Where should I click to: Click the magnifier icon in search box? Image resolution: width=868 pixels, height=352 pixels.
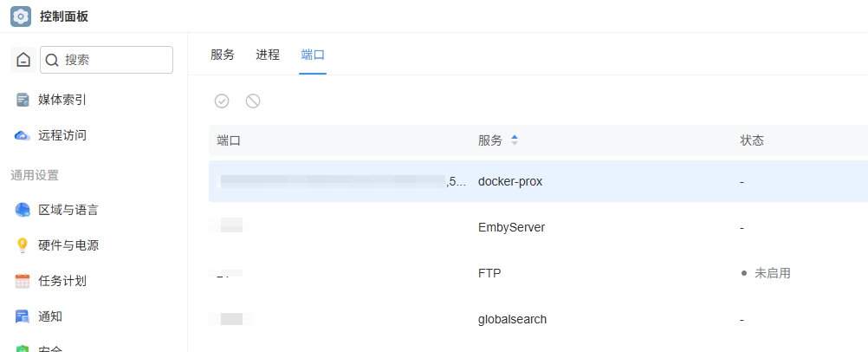coord(52,60)
